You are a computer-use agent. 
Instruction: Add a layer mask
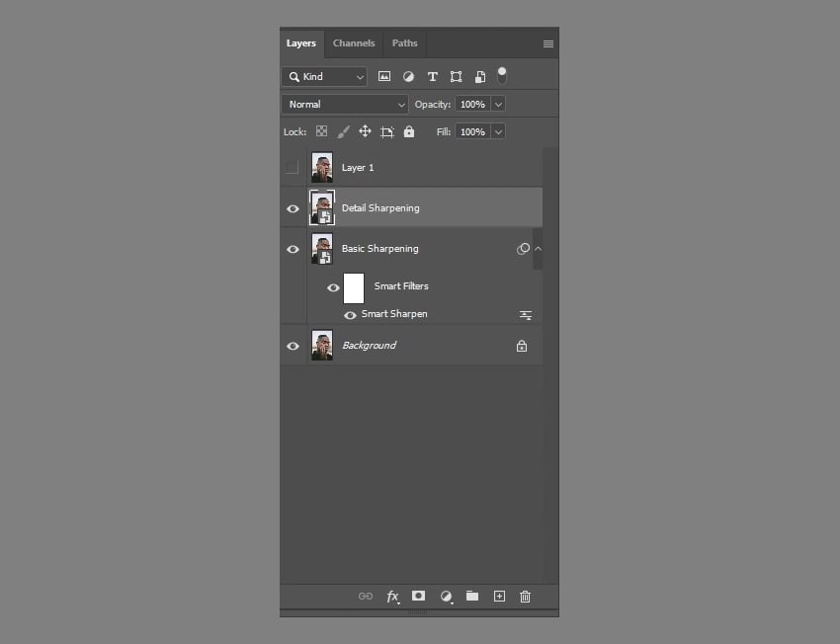coord(418,597)
